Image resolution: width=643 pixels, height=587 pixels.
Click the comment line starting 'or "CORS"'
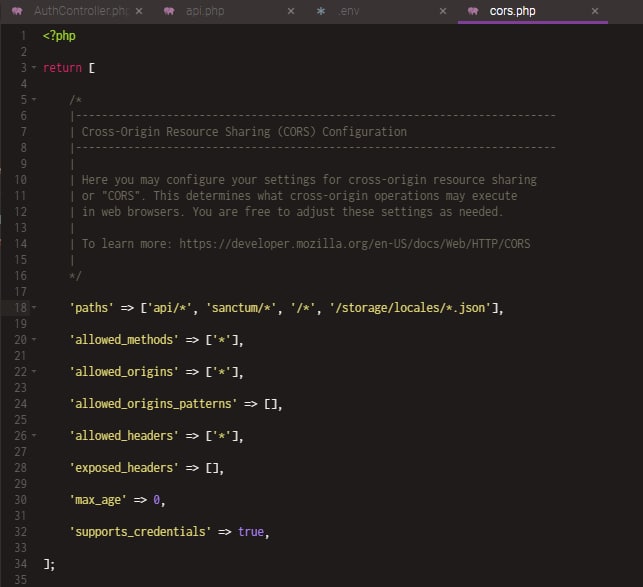coord(299,196)
